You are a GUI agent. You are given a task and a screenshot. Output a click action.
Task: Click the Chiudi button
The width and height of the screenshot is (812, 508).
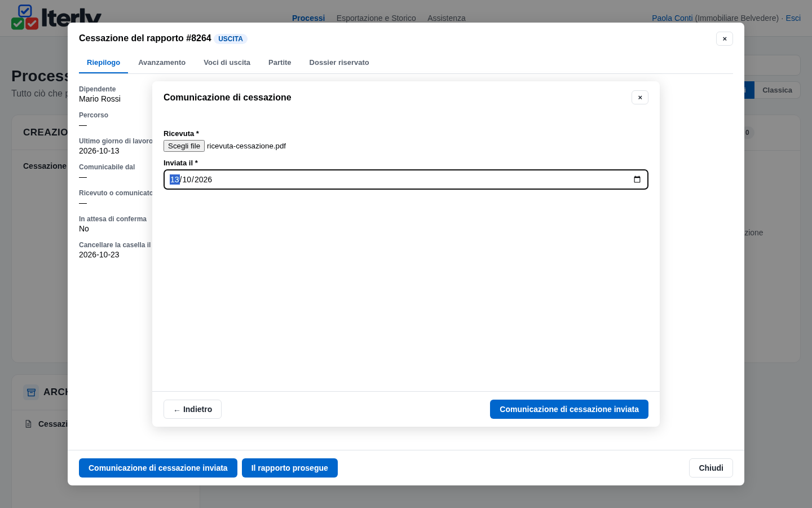coord(711,468)
